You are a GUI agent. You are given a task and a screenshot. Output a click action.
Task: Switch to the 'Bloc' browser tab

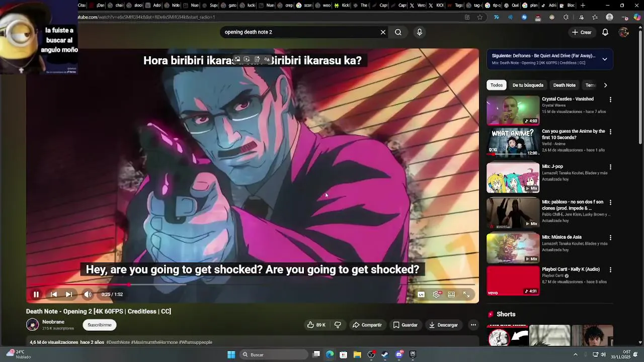pos(567,6)
